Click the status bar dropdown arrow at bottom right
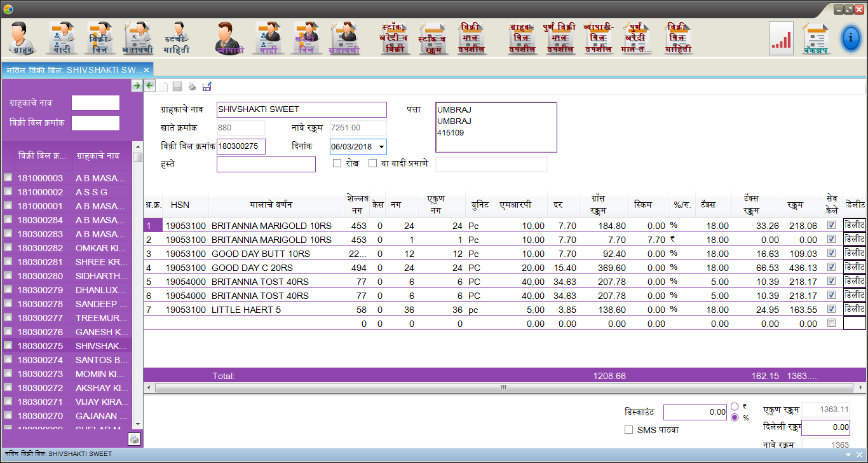868x463 pixels. [x=849, y=455]
